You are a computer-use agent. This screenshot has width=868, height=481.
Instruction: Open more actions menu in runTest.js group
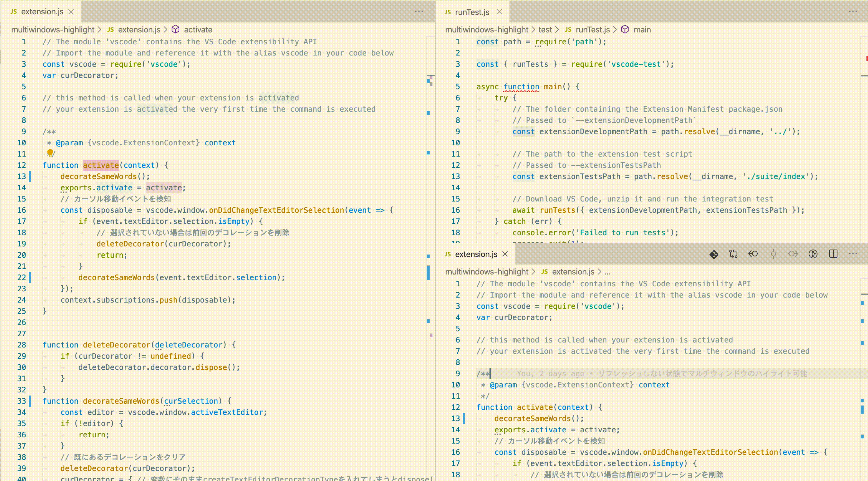[x=853, y=12]
